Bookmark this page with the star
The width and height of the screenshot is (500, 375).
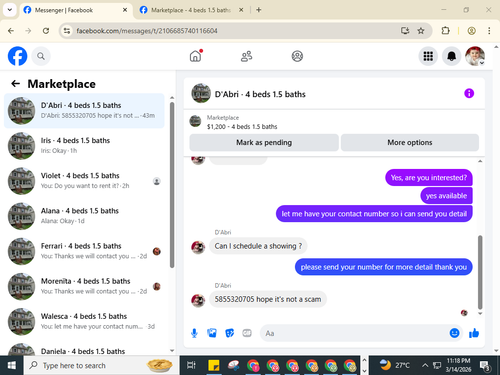point(421,31)
